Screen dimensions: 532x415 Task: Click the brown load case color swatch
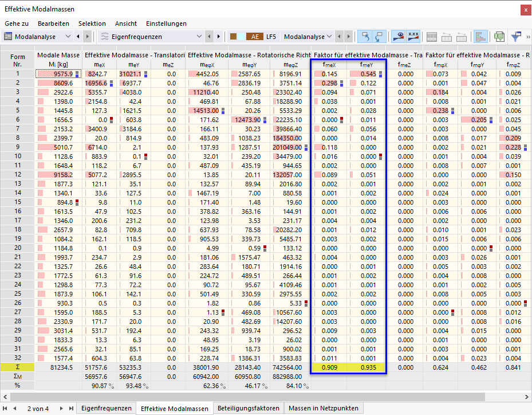(233, 37)
